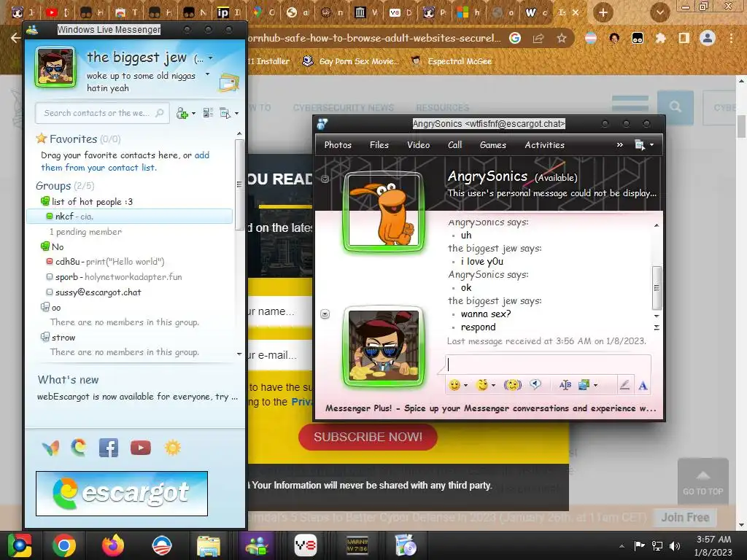The image size is (747, 560).
Task: Open the YouTube icon in Messenger footer
Action: coord(141,448)
